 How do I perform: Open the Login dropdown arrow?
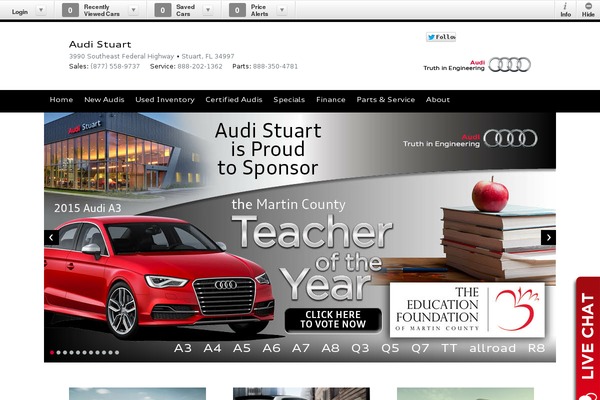point(41,10)
